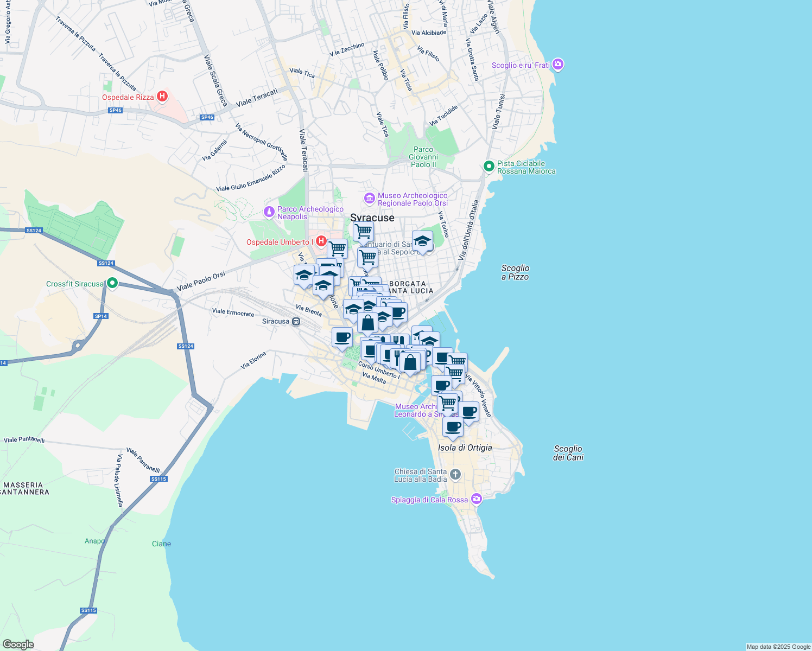
Task: Open the shopping bag marker above Corso Umberto I
Action: 410,362
